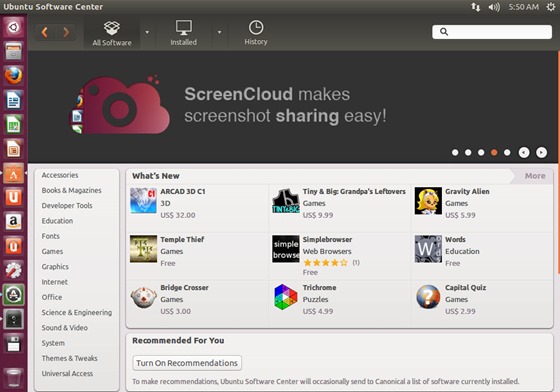560x392 pixels.
Task: Click the Bridge Crosser app icon
Action: click(143, 297)
